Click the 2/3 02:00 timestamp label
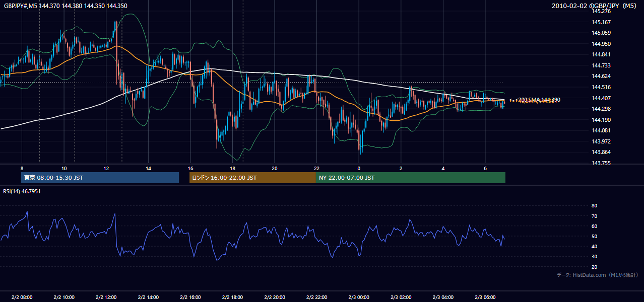644x302 pixels. 401,297
